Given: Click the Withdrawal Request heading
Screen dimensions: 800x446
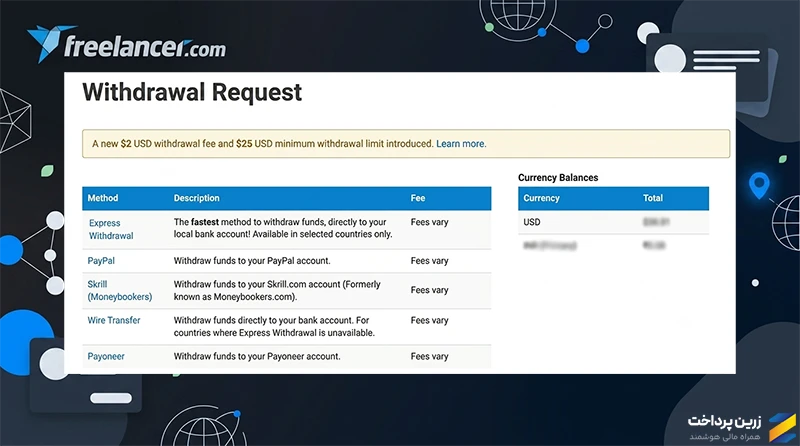Looking at the screenshot, I should point(192,92).
